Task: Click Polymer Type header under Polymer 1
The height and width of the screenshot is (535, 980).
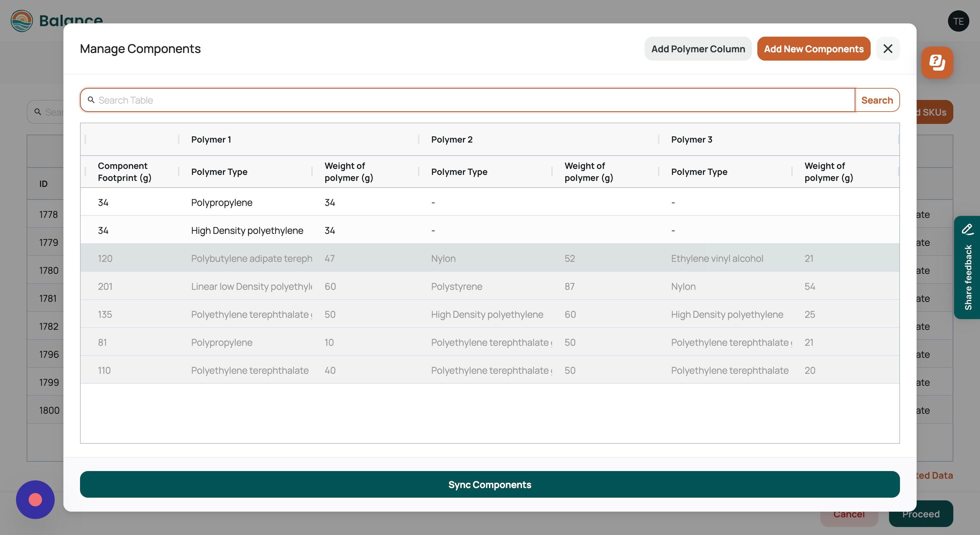Action: [219, 172]
